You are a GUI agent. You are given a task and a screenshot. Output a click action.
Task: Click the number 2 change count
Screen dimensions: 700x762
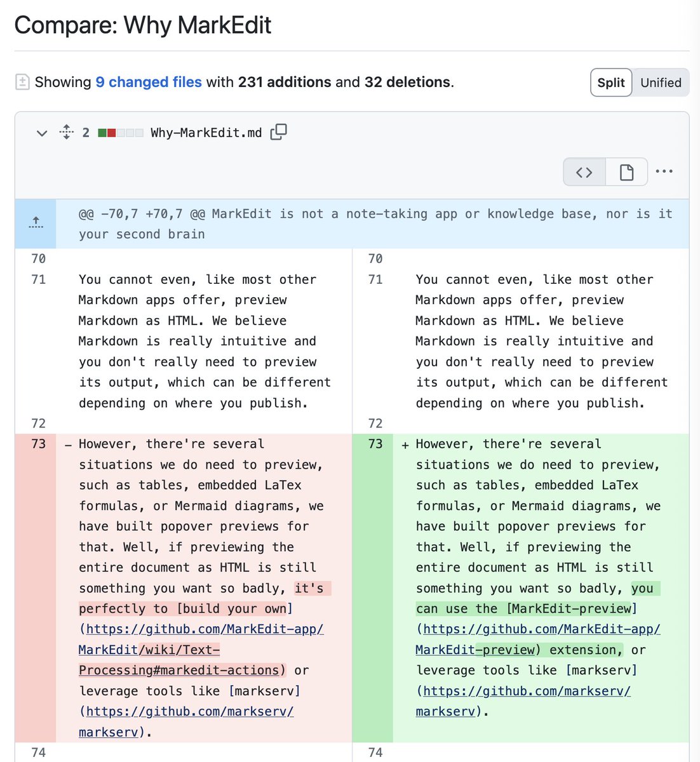point(86,133)
